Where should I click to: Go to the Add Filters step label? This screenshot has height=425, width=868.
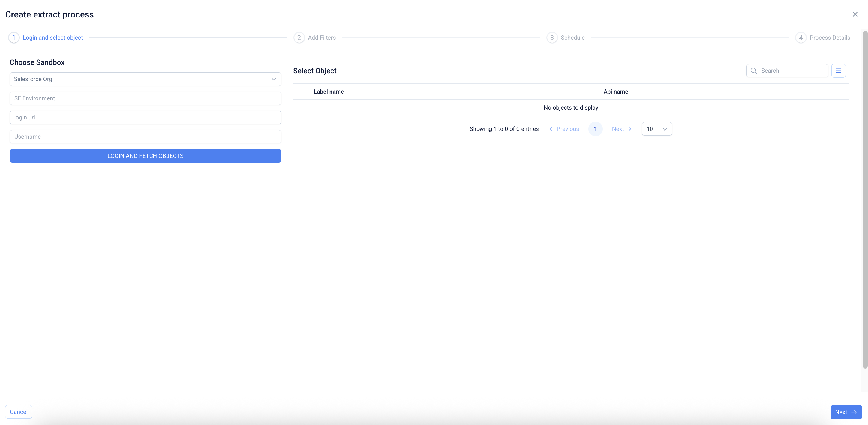[322, 38]
